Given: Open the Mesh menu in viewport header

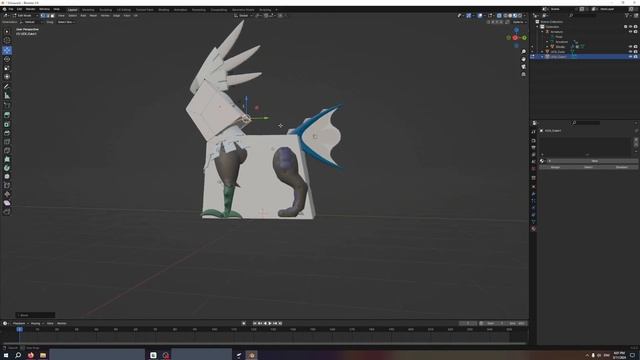Looking at the screenshot, I should pos(93,16).
